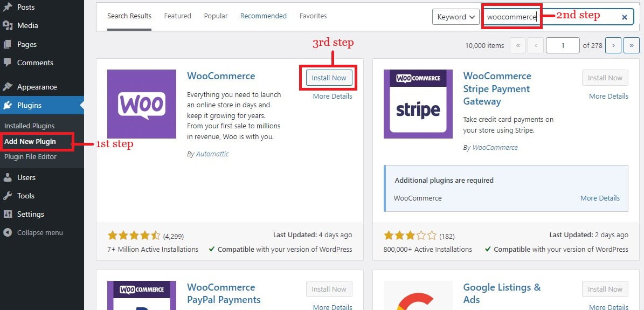Click the Media library icon

8,25
